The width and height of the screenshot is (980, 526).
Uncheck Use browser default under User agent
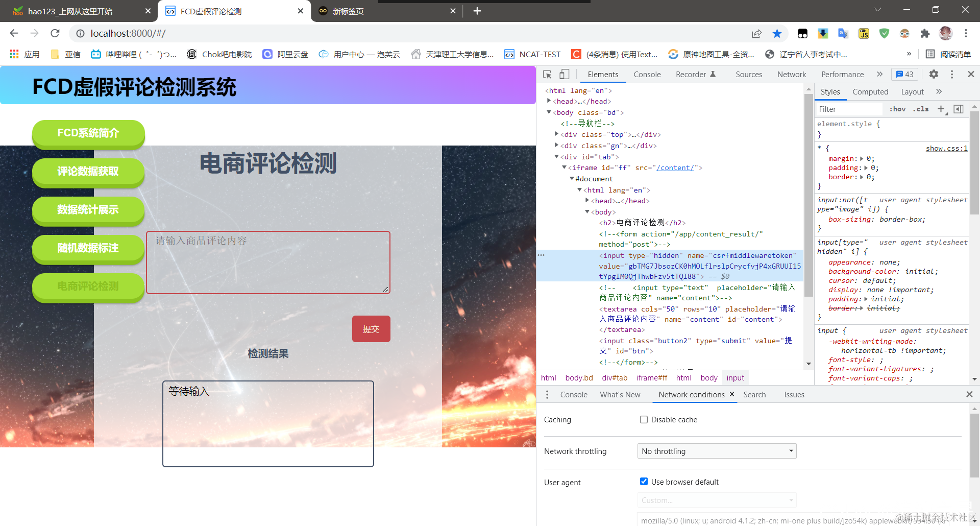[644, 482]
